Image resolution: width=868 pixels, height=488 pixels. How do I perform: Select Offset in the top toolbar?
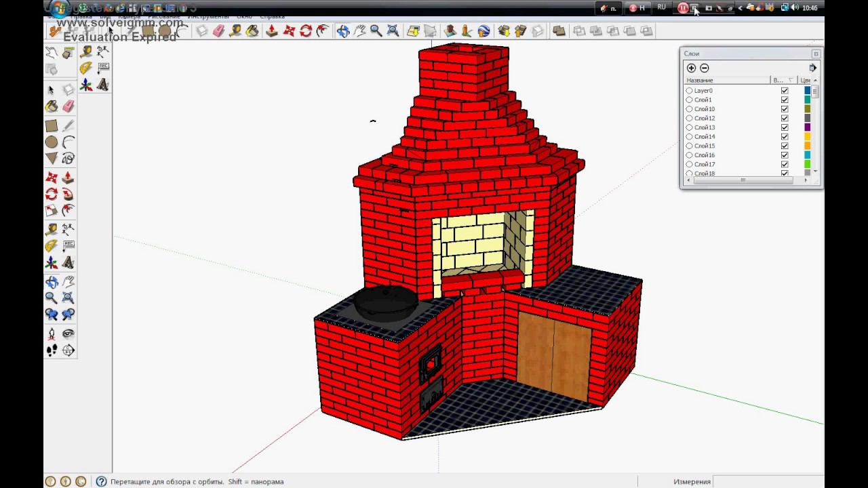pyautogui.click(x=323, y=30)
